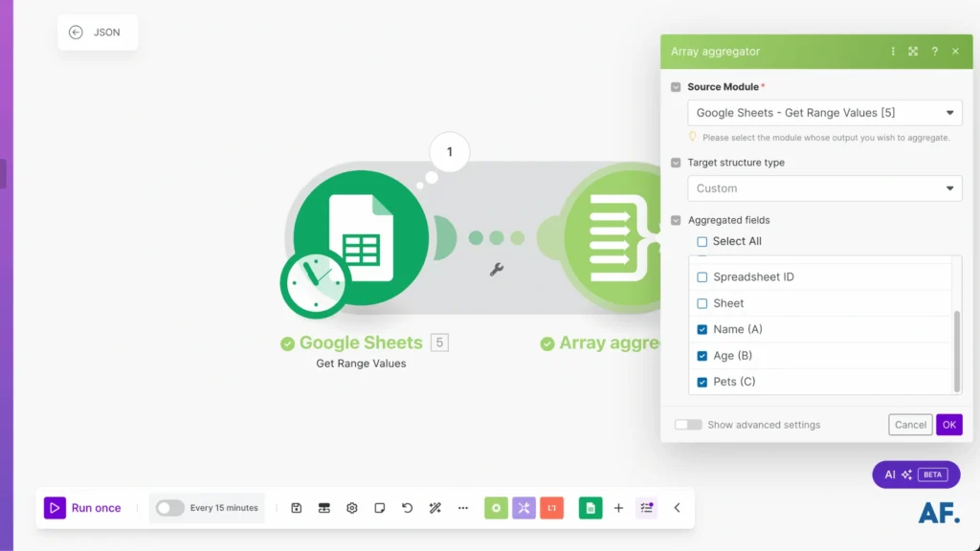Check the Select All checkbox
The width and height of the screenshot is (980, 551).
coord(702,242)
